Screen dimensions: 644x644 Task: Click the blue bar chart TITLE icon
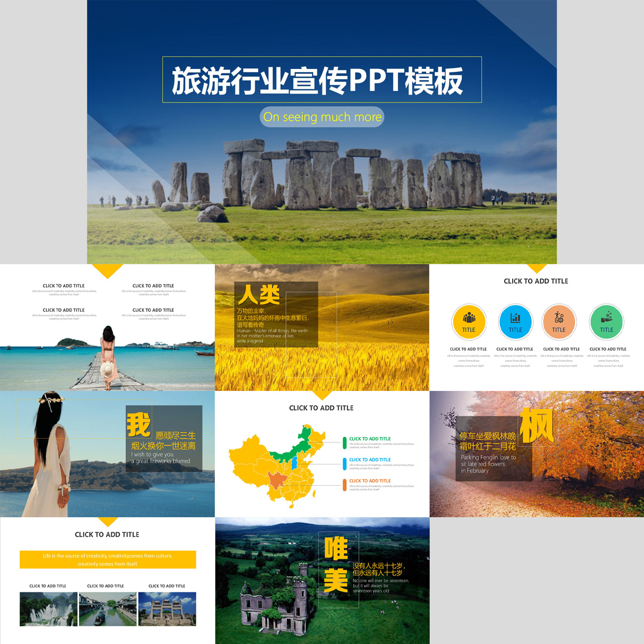(515, 322)
